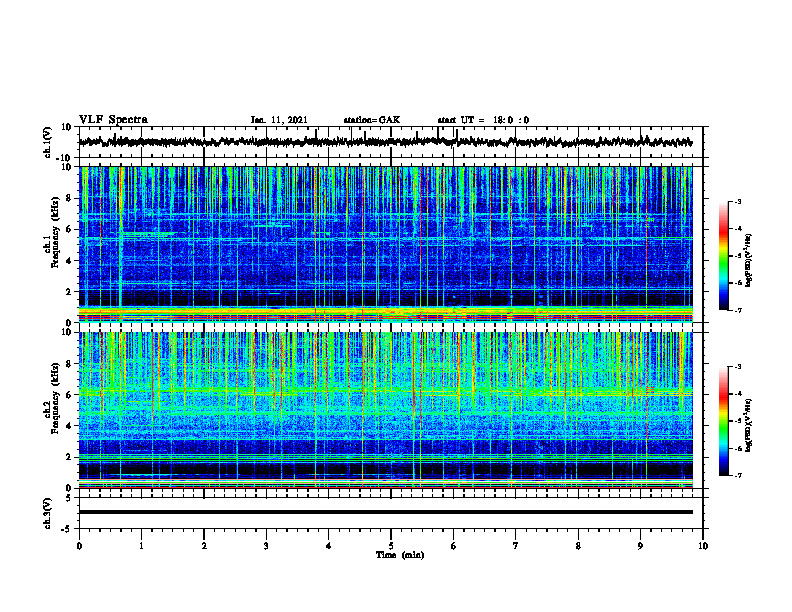Click the thick black ch.3 trace line

pos(385,512)
